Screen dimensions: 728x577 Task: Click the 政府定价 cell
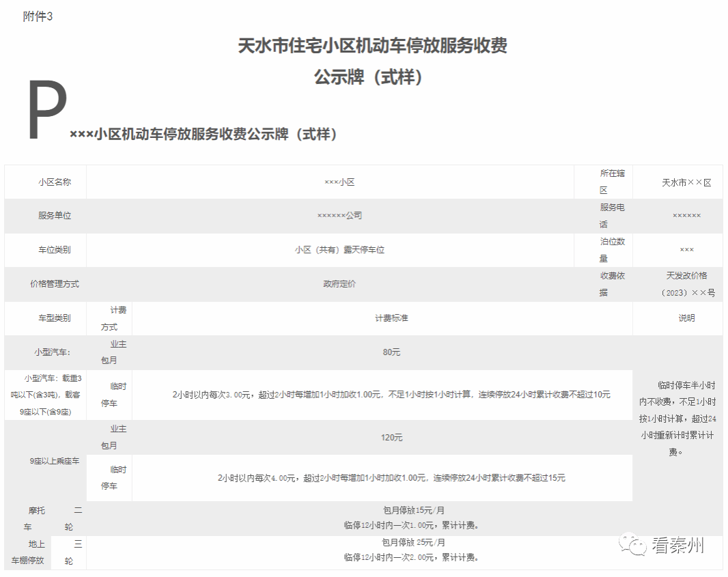pyautogui.click(x=339, y=284)
